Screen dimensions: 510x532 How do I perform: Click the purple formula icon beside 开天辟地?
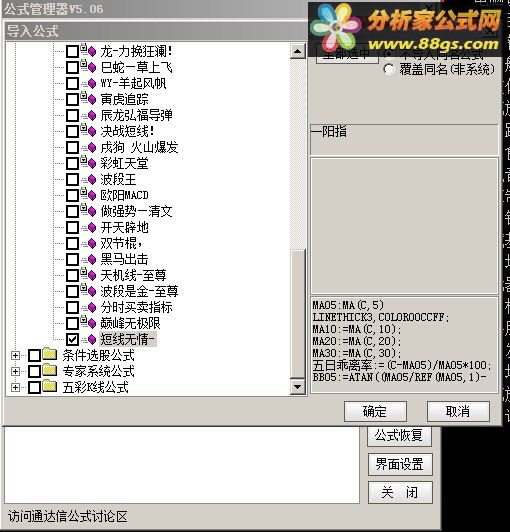click(92, 227)
